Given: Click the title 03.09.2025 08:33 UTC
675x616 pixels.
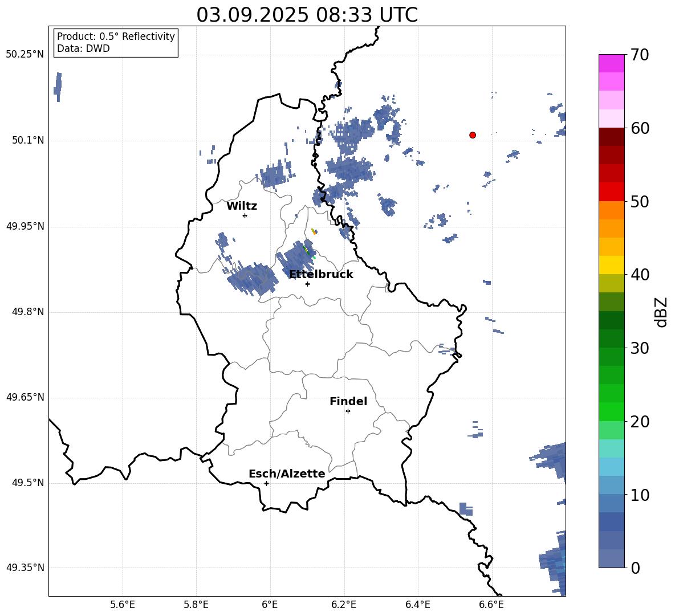Looking at the screenshot, I should point(307,15).
